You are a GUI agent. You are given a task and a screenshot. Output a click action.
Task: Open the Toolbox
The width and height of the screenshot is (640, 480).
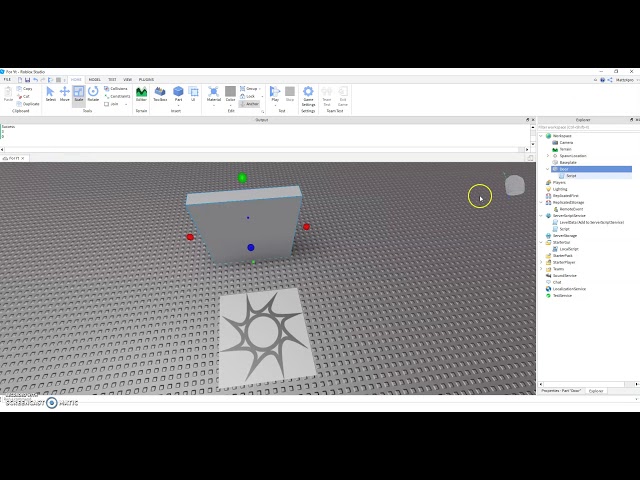click(160, 94)
